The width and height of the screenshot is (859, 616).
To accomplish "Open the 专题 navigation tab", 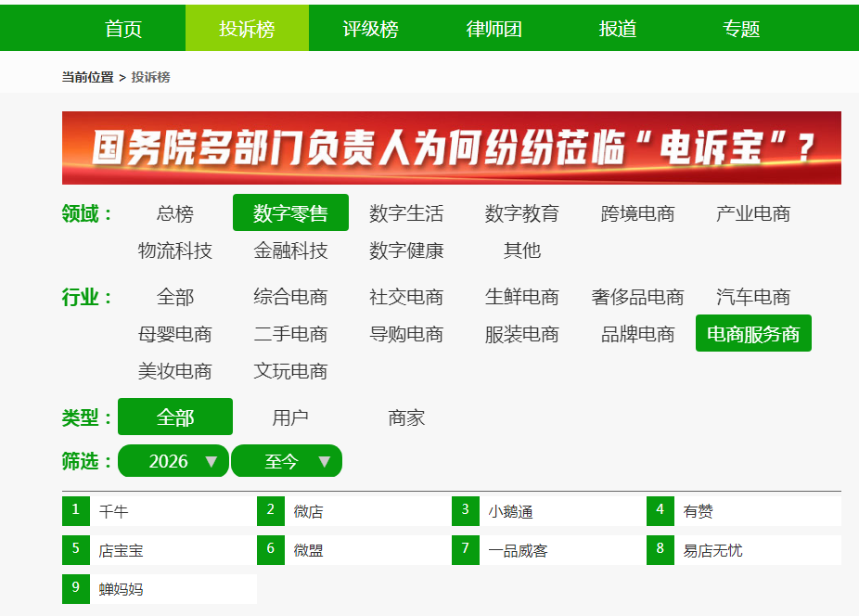I will pyautogui.click(x=741, y=29).
